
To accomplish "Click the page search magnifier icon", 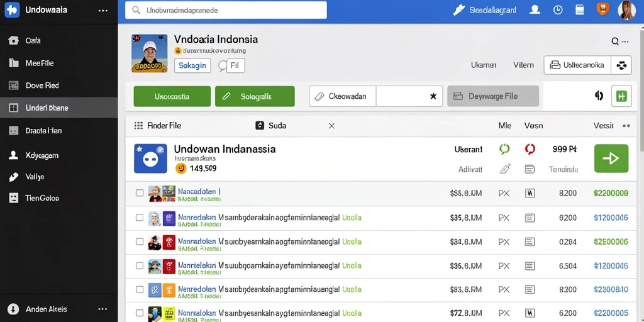I will tap(615, 41).
